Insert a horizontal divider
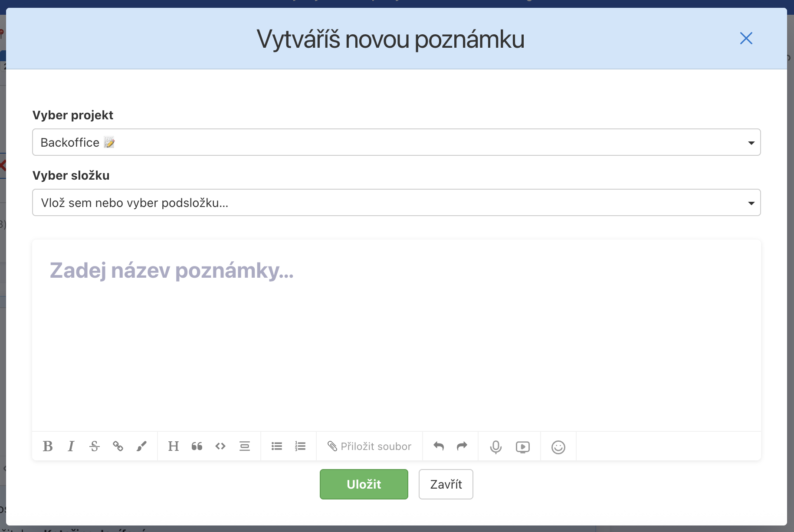The image size is (794, 532). 245,446
